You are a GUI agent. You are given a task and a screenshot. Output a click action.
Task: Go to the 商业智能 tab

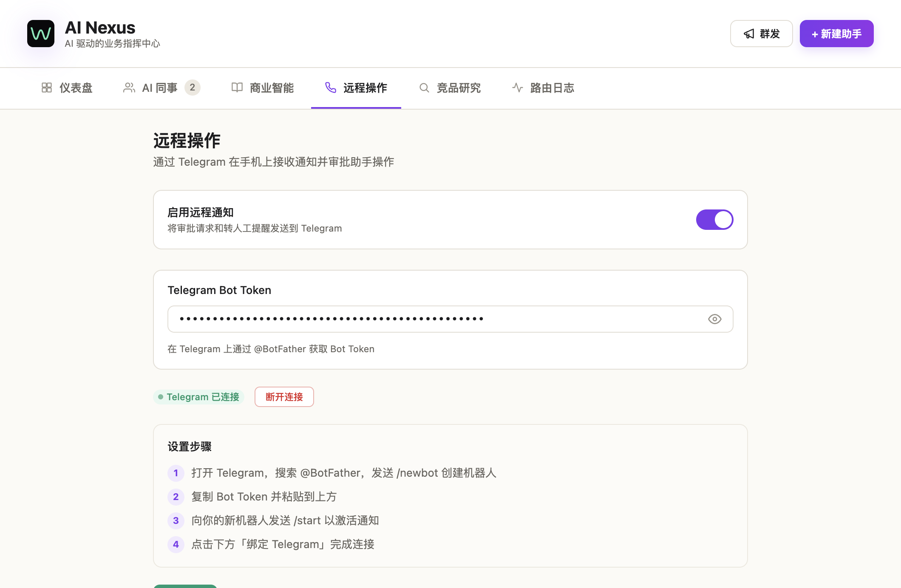tap(263, 88)
